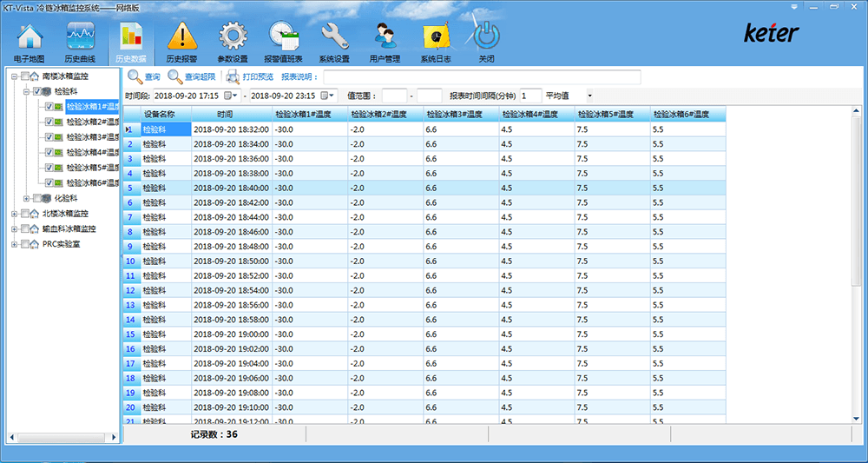Screen dimensions: 868x463
Task: Uncheck the 检验冰箱1#温度 checkbox
Action: [x=49, y=106]
